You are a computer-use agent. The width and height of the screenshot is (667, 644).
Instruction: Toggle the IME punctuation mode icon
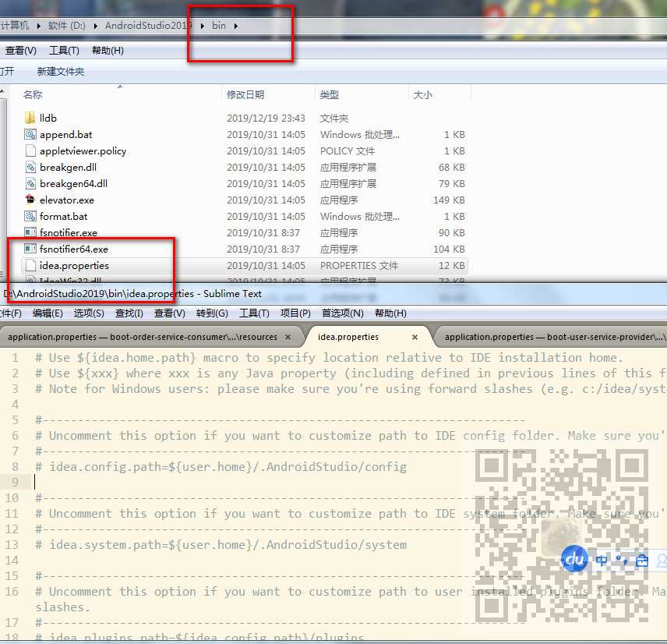622,561
